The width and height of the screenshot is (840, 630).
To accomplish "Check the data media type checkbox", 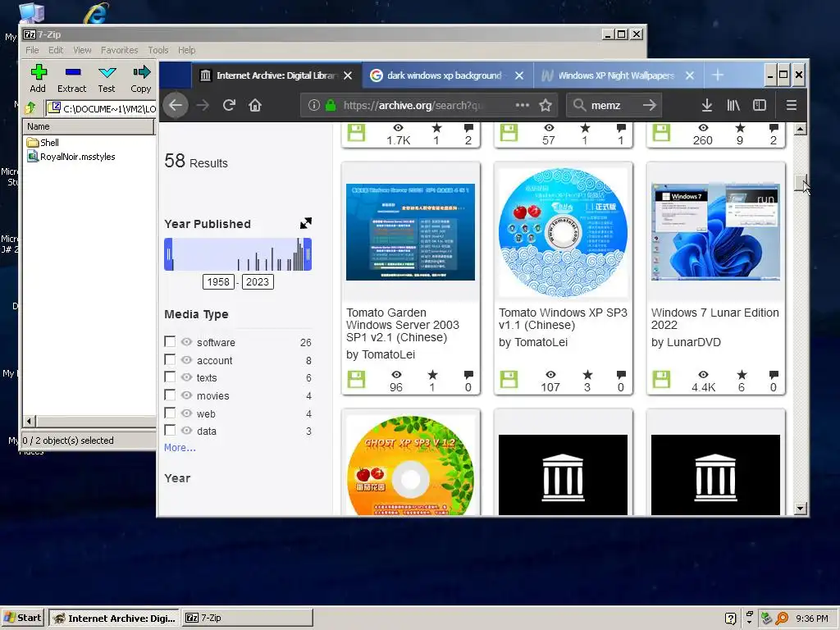I will pyautogui.click(x=170, y=430).
